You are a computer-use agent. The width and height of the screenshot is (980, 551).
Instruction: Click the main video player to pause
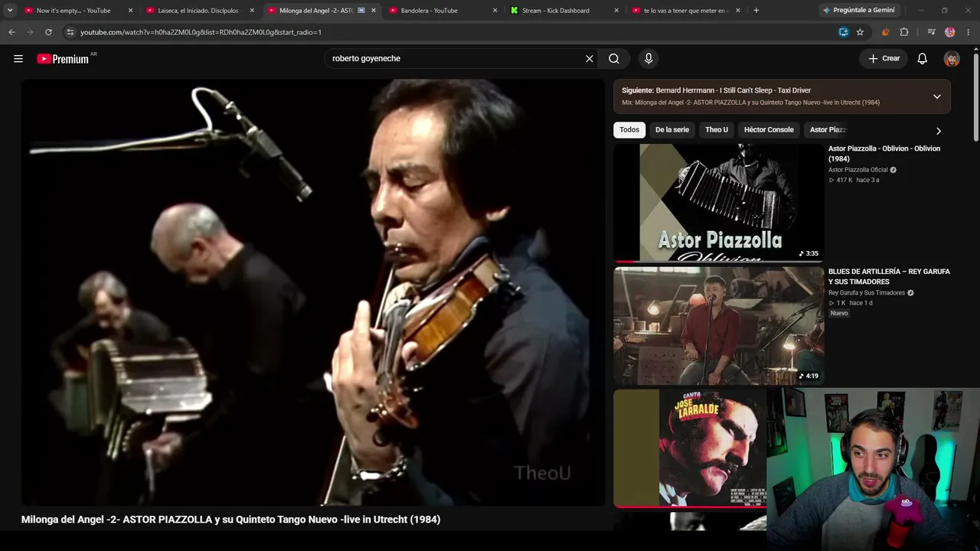313,292
